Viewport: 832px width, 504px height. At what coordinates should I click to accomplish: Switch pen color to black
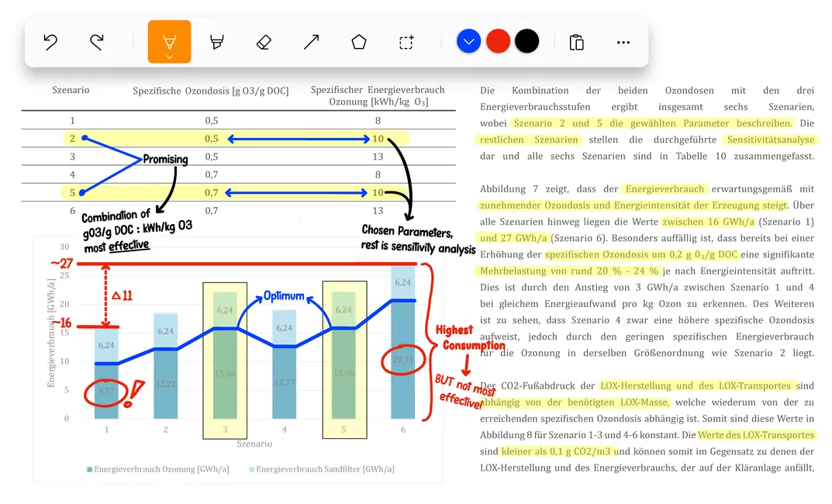click(x=527, y=41)
